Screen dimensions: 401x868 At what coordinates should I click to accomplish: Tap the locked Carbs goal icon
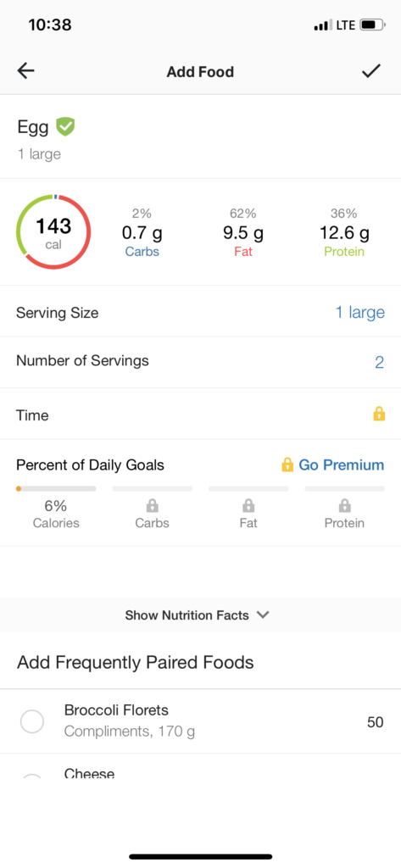[x=153, y=505]
